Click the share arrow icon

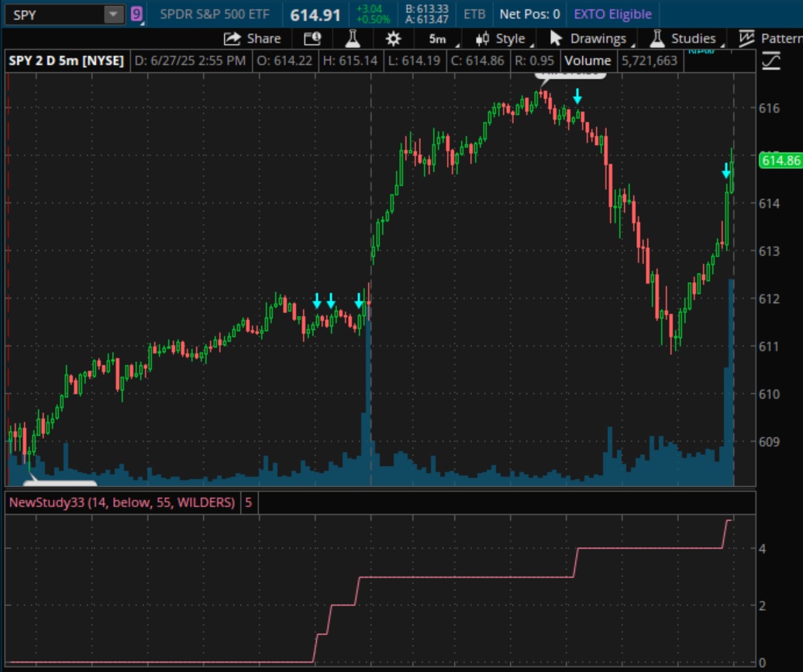click(x=232, y=39)
